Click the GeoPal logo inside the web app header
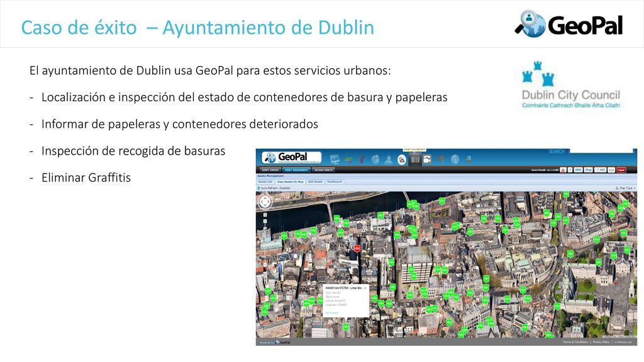The height and width of the screenshot is (362, 644). pos(292,158)
